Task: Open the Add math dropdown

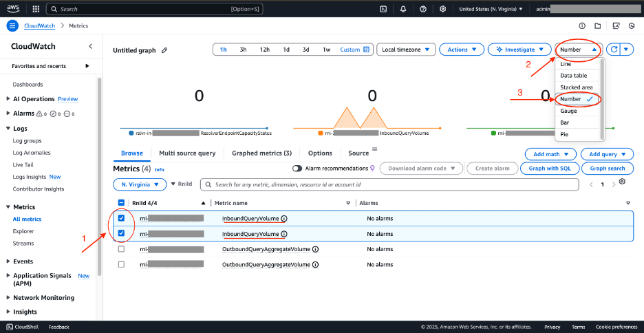Action: pyautogui.click(x=550, y=154)
